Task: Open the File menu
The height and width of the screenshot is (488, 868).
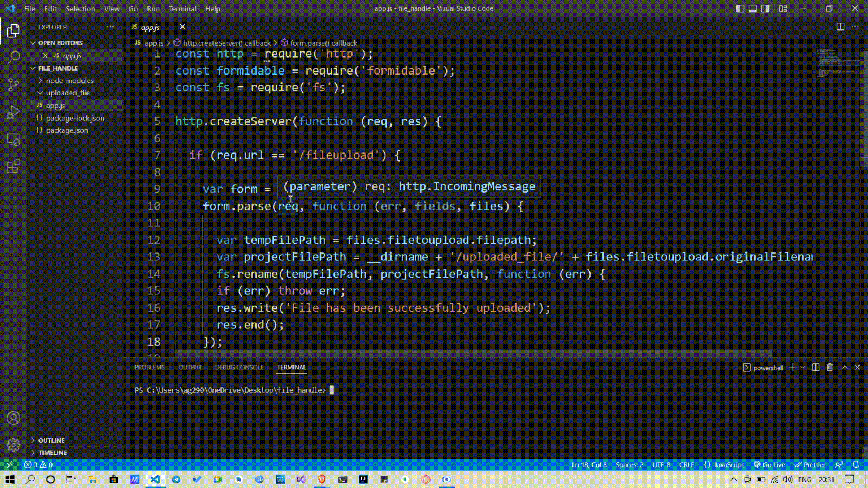Action: click(30, 8)
